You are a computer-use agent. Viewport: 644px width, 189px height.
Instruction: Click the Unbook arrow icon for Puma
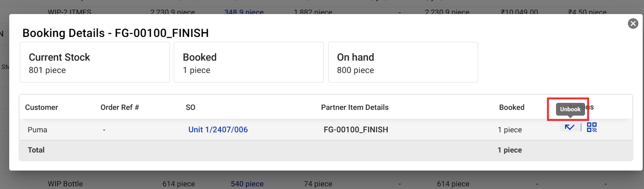click(x=570, y=127)
